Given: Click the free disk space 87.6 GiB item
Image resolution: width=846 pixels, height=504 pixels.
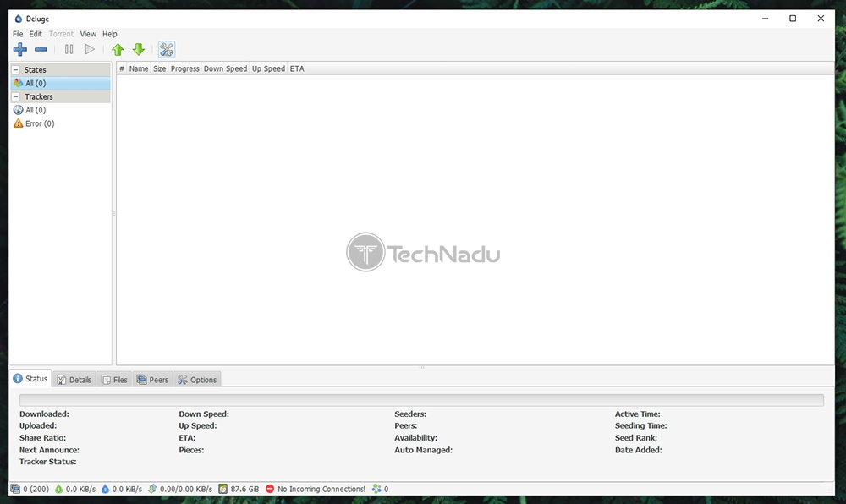Looking at the screenshot, I should click(239, 490).
